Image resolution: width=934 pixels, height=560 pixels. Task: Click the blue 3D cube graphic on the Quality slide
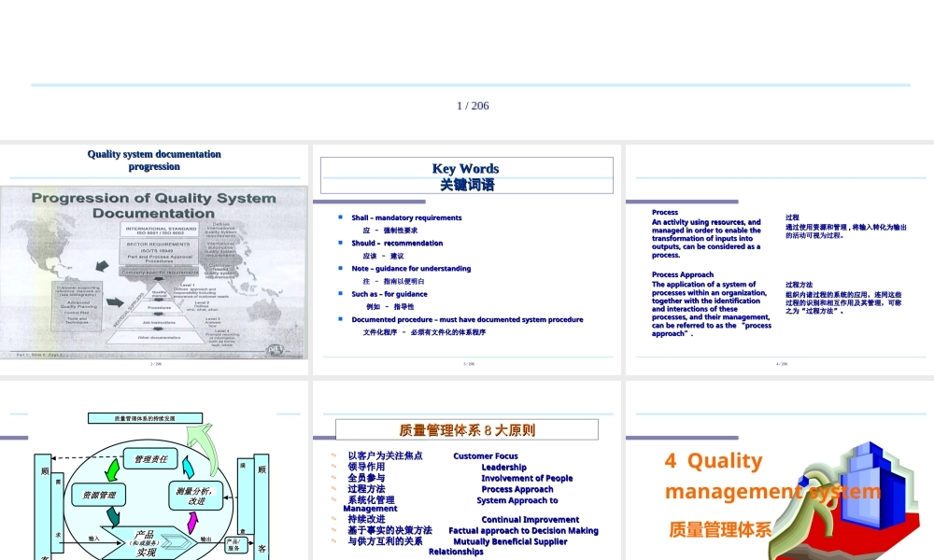[x=872, y=485]
